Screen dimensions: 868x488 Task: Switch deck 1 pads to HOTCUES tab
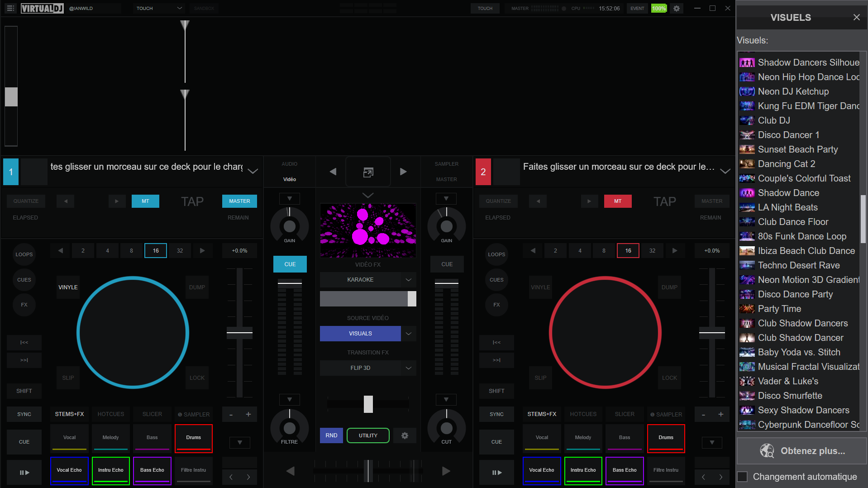click(110, 414)
